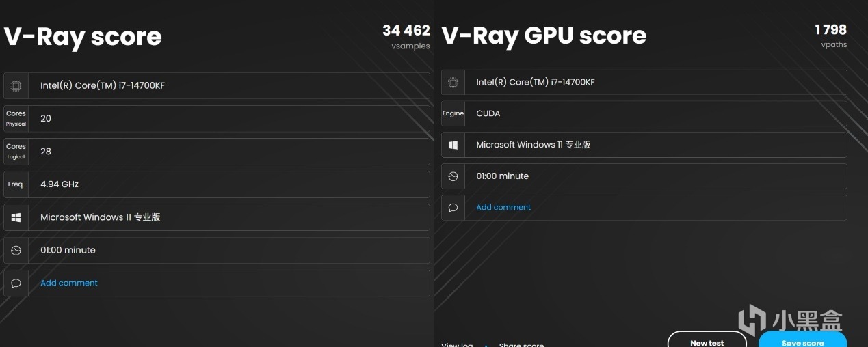Click the clock icon beside 01:00 minute in V-Ray score
Viewport: 868px width, 347px height.
(x=16, y=250)
